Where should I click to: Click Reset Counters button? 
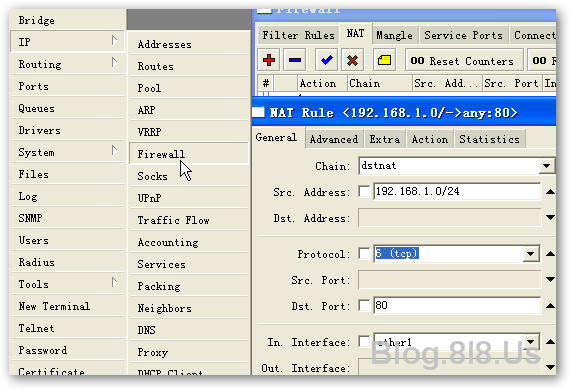click(x=464, y=60)
